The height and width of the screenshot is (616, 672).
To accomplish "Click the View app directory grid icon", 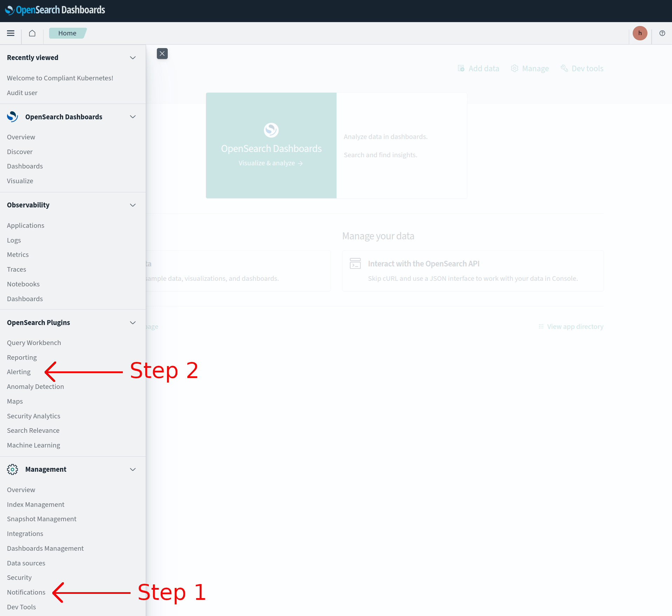I will (x=541, y=326).
